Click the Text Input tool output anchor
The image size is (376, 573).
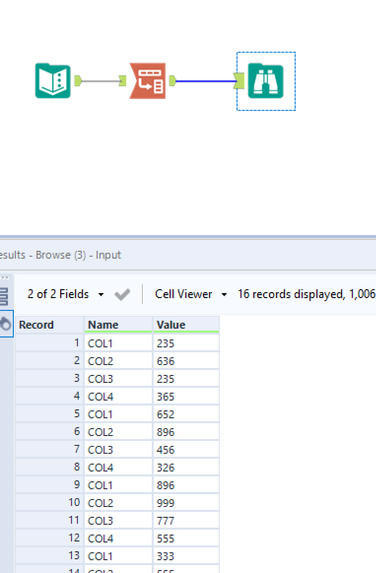coord(78,81)
